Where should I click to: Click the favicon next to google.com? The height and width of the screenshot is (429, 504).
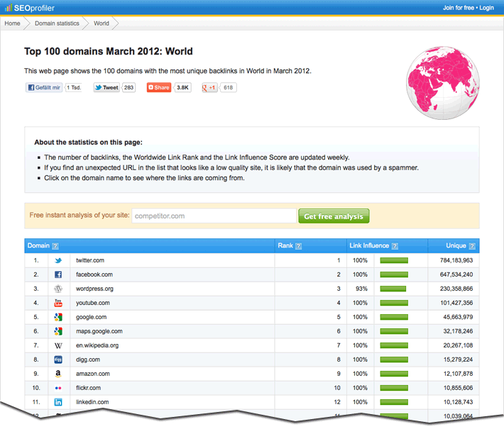58,317
